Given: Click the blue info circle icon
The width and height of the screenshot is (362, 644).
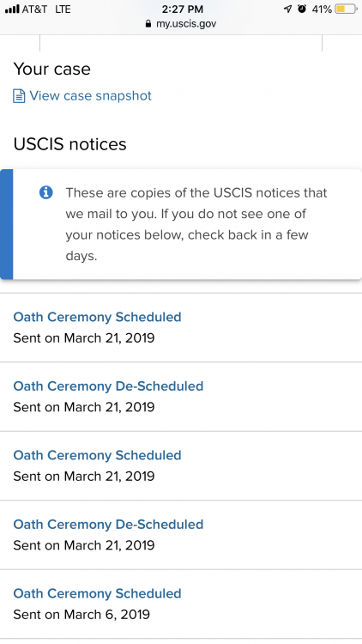Looking at the screenshot, I should coord(46,192).
